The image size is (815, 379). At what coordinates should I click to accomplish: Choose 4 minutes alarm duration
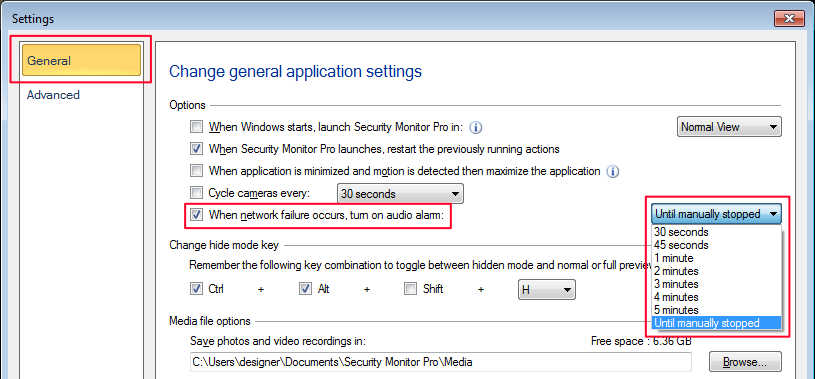716,297
